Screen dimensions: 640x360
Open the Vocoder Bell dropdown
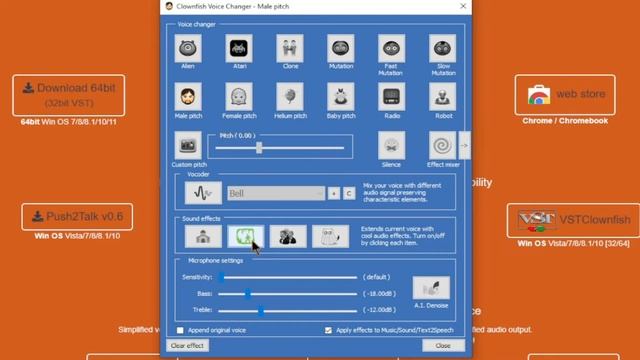[x=276, y=193]
